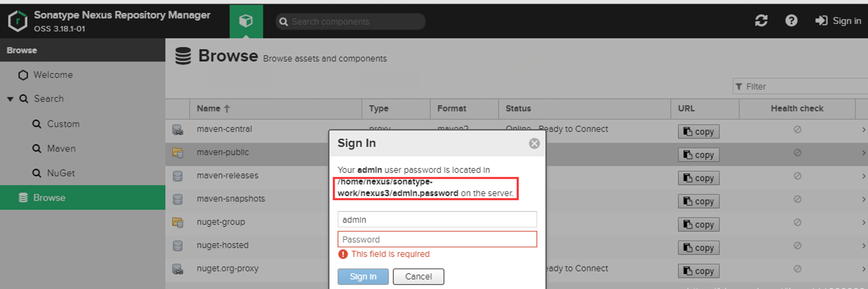Close the Sign In dialog

[x=534, y=143]
